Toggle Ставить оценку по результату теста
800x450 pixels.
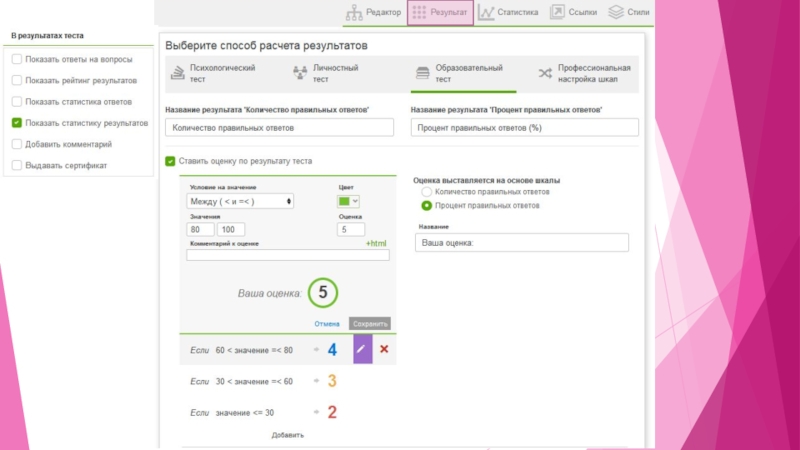(x=170, y=161)
